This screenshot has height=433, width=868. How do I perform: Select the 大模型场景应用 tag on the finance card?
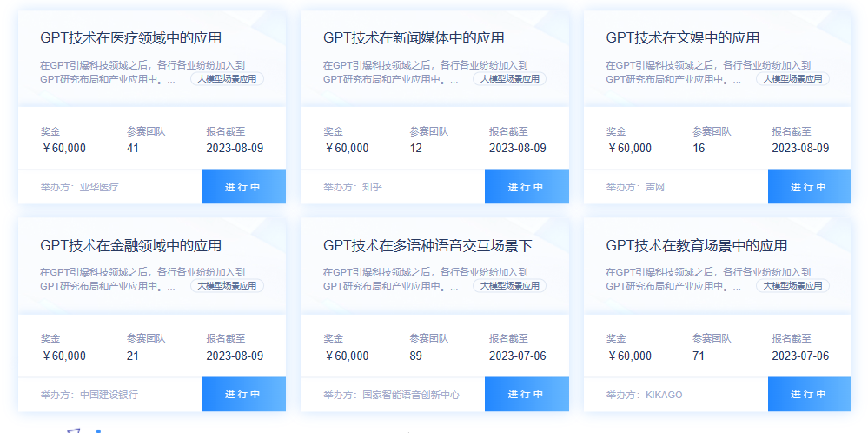tap(227, 286)
